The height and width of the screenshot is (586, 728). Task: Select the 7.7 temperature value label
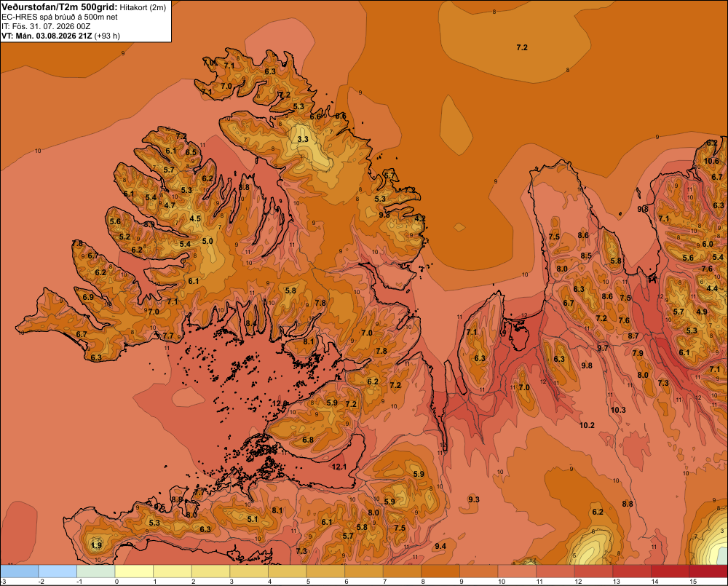pyautogui.click(x=168, y=336)
